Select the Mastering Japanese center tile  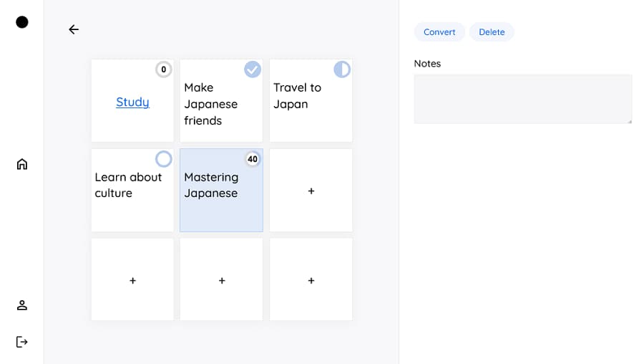tap(221, 201)
